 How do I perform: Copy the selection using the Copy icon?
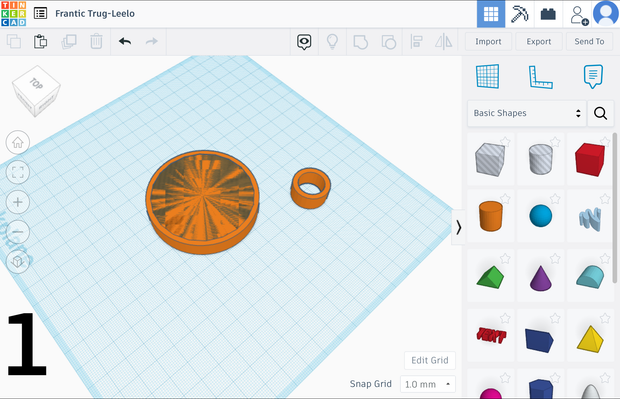pos(14,41)
